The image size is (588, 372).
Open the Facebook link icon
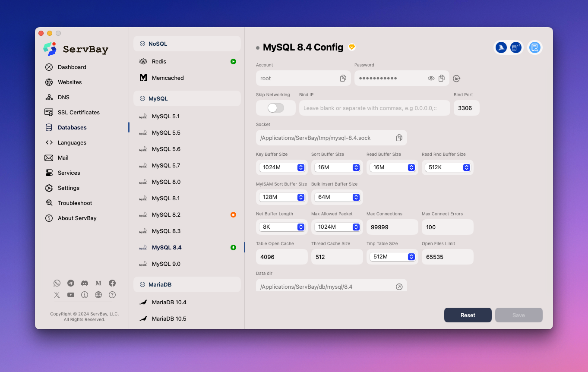point(112,283)
